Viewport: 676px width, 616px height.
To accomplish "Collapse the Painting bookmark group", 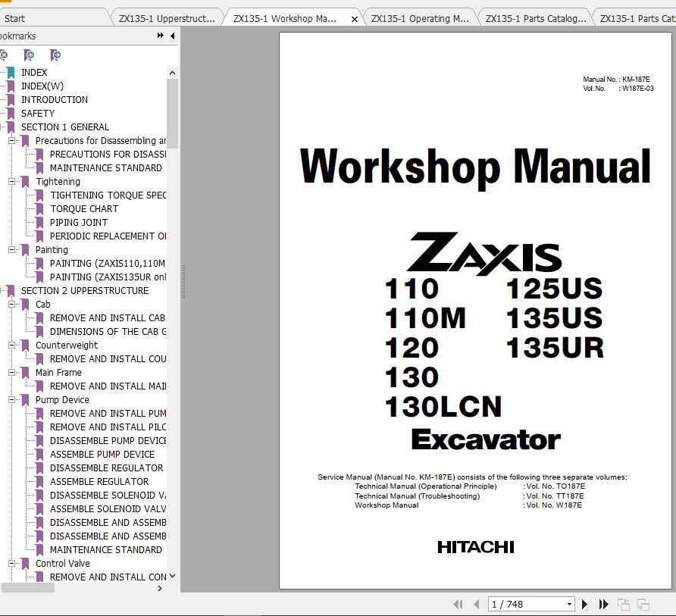I will 10,249.
